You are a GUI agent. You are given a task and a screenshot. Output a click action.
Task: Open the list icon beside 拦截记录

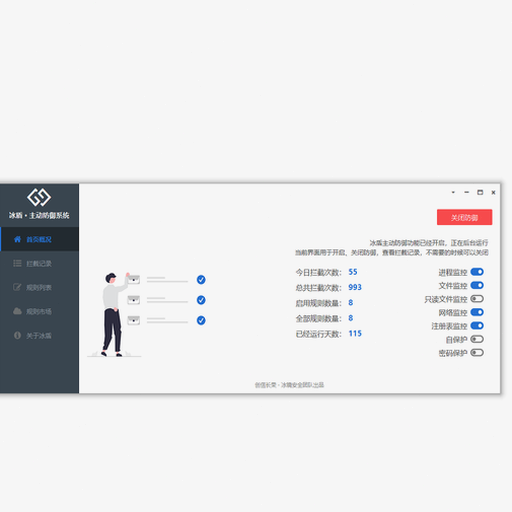tap(17, 263)
